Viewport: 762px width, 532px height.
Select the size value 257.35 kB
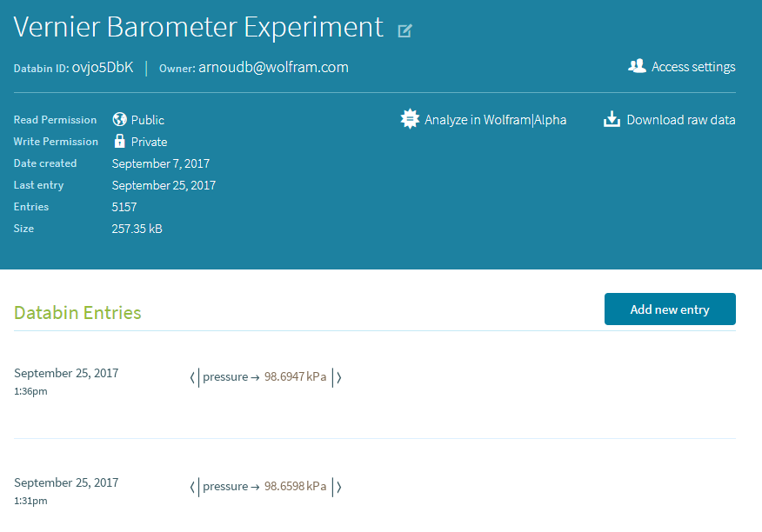coord(137,229)
